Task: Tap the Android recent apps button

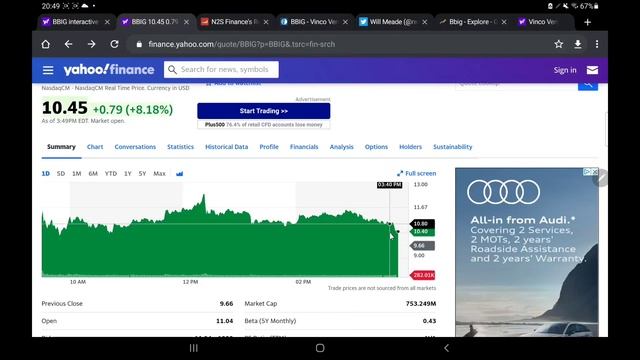Action: click(x=193, y=348)
